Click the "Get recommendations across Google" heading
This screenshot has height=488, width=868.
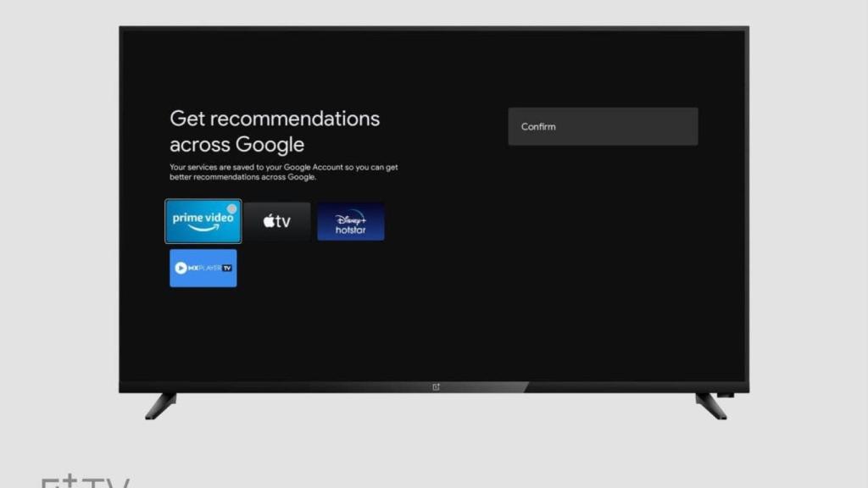tap(274, 130)
